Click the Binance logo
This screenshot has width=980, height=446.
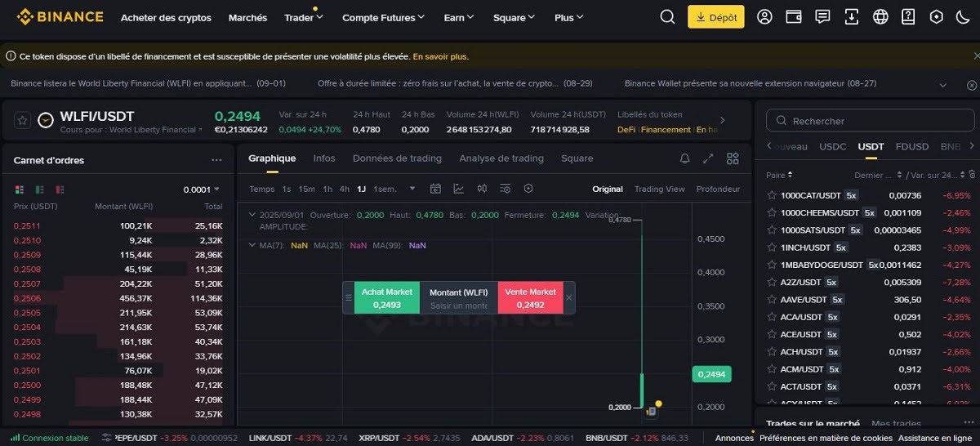[60, 16]
